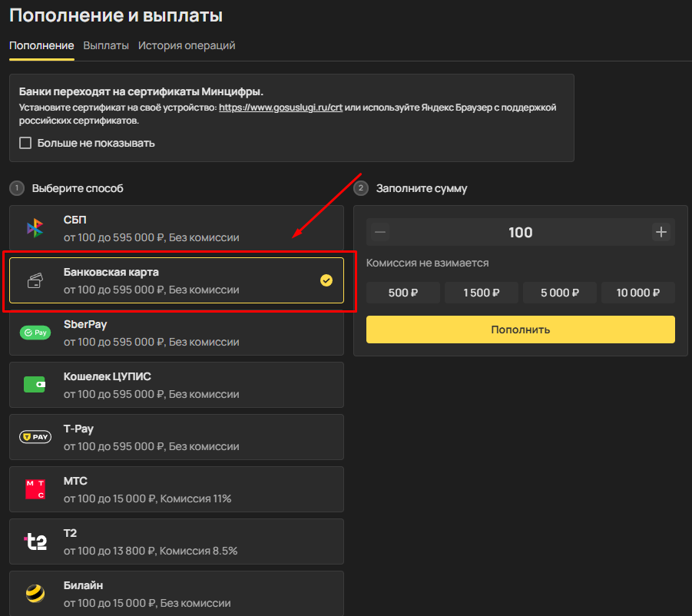Choose the 1 500 ₽ quick amount
This screenshot has height=616, width=692.
pyautogui.click(x=481, y=293)
